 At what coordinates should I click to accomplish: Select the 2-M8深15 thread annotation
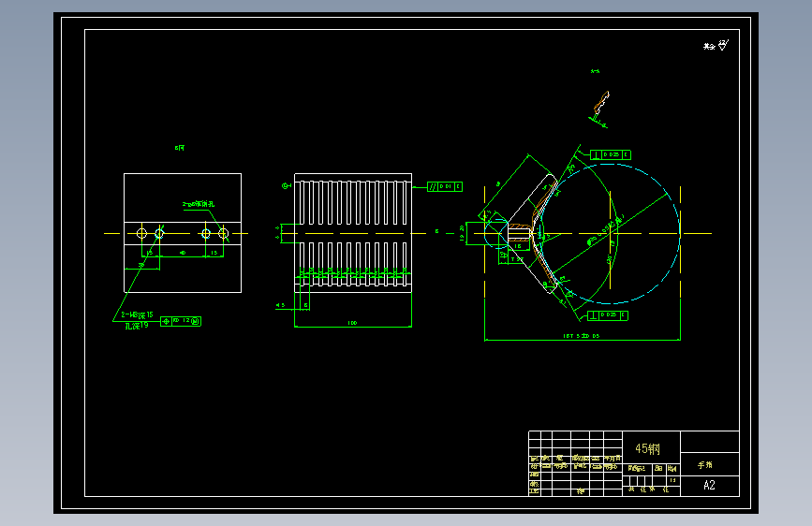coord(138,314)
